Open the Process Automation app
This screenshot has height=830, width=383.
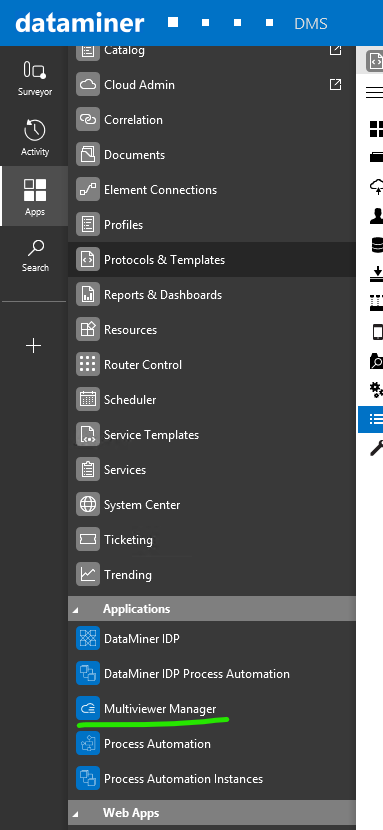[212, 743]
